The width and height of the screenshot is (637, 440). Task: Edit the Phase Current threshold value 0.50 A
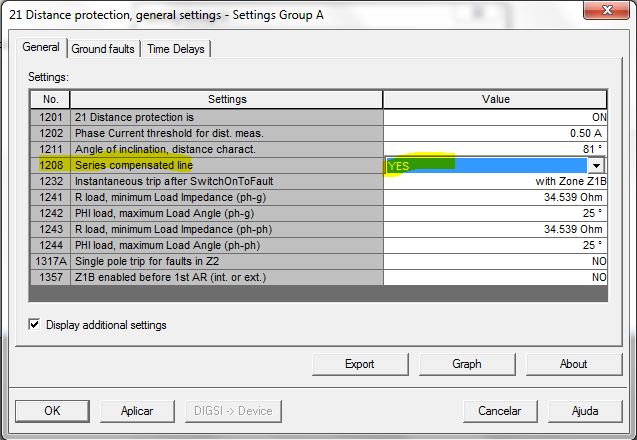(x=495, y=133)
